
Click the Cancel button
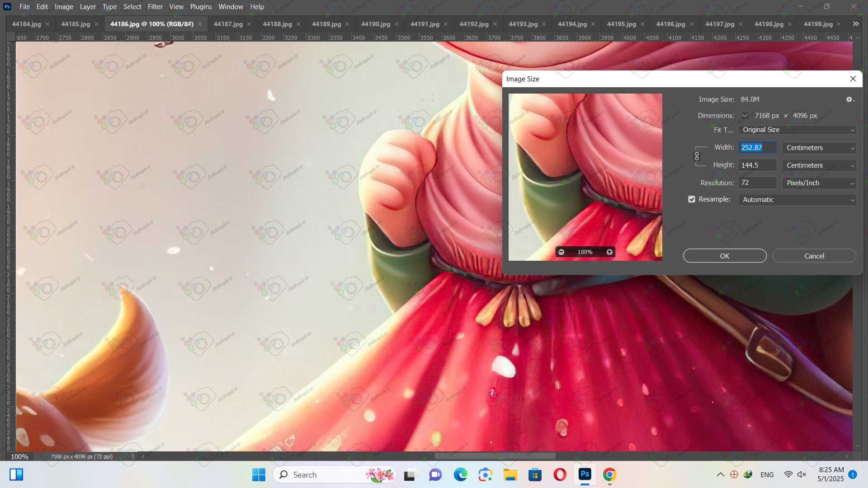click(814, 256)
